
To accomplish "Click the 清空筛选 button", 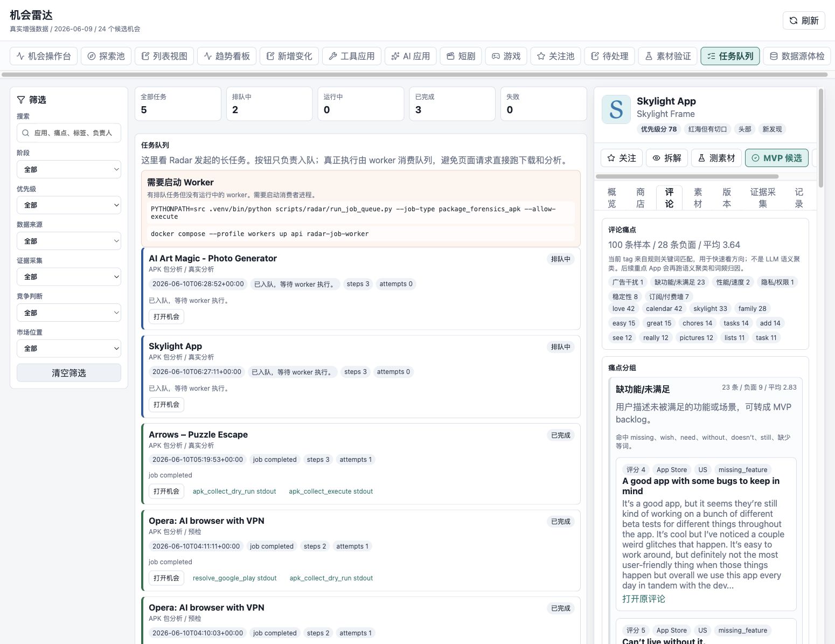I will [69, 373].
